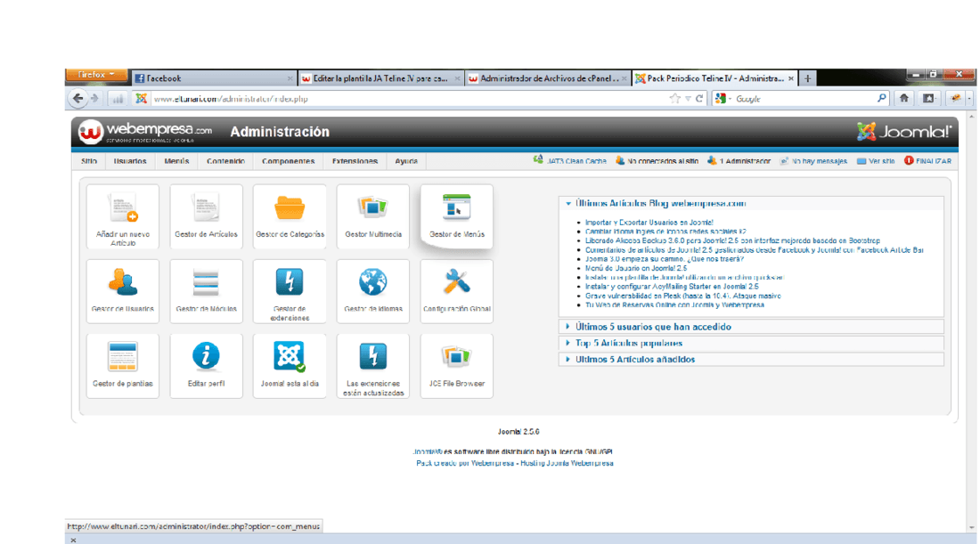The width and height of the screenshot is (980, 544).
Task: Open 'Joomla 3.0 empieza su camino' article link
Action: pos(665,258)
